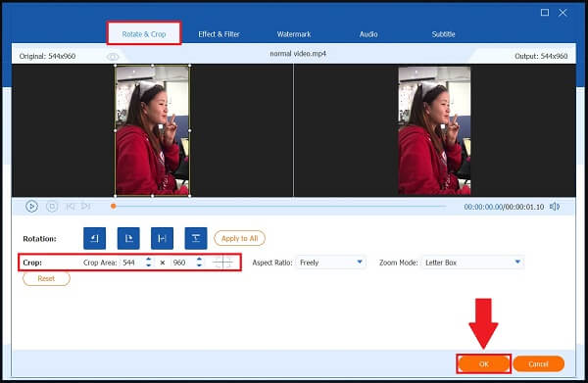Click the Cancel button
588x383 pixels.
(x=538, y=363)
